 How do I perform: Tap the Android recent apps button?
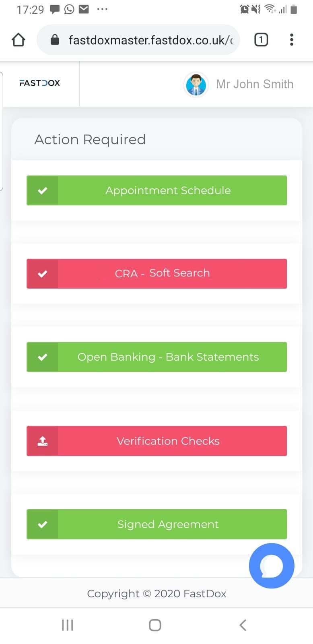(x=67, y=625)
